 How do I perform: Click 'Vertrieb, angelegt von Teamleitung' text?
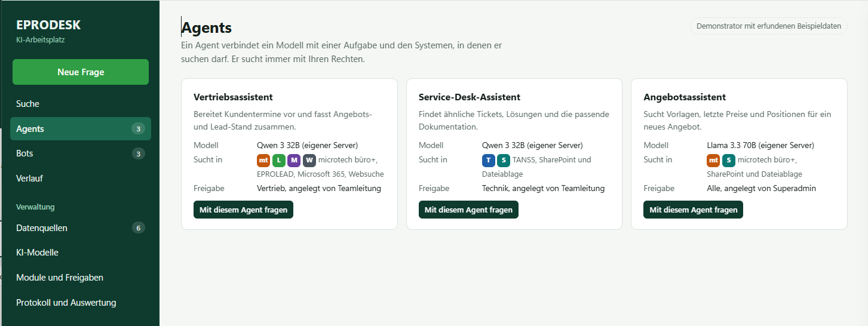pos(319,188)
